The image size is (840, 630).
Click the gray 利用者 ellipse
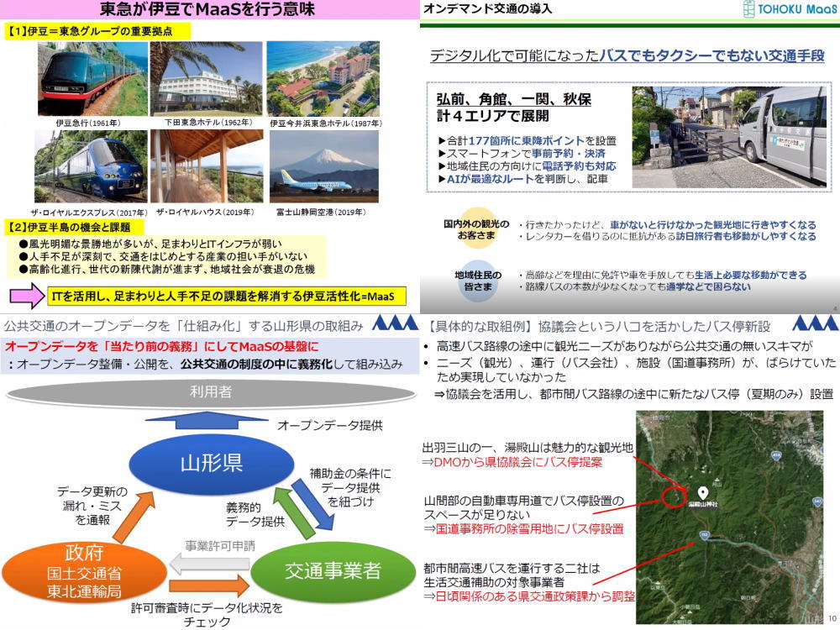click(211, 392)
